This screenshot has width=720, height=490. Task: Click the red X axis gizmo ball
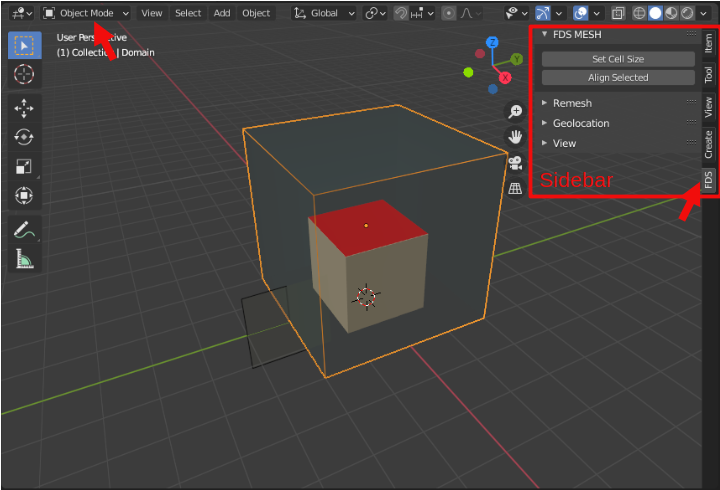505,78
